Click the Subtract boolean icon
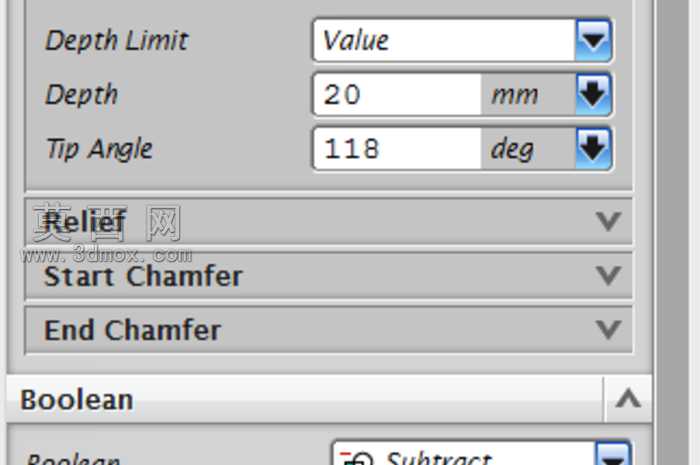This screenshot has width=700, height=465. [356, 459]
